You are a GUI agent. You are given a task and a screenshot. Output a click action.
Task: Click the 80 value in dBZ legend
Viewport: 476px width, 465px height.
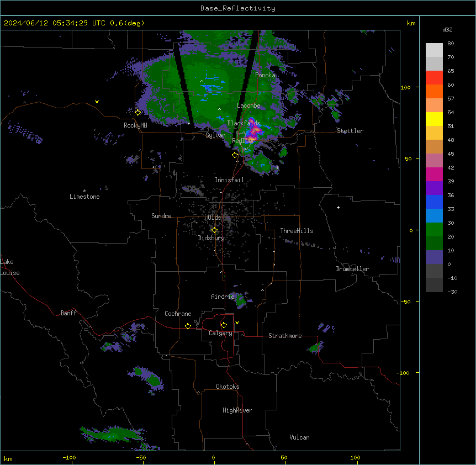coord(451,44)
